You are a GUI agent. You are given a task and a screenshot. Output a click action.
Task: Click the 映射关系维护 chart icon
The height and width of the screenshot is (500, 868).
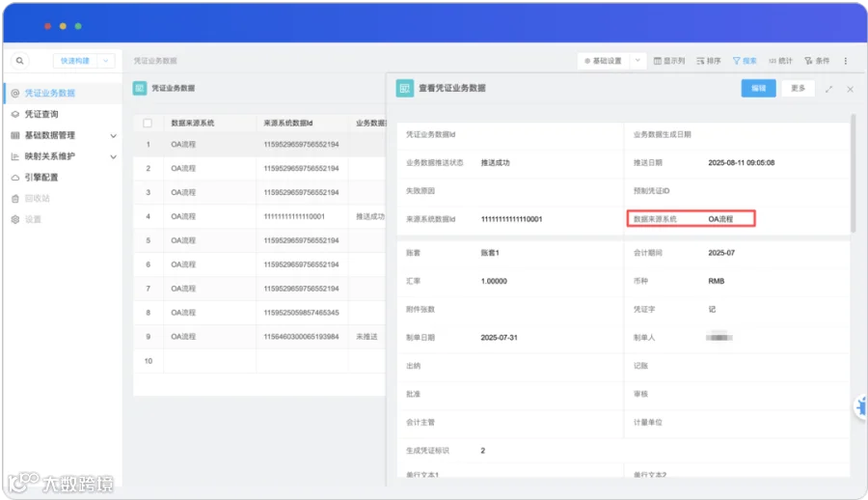tap(14, 156)
